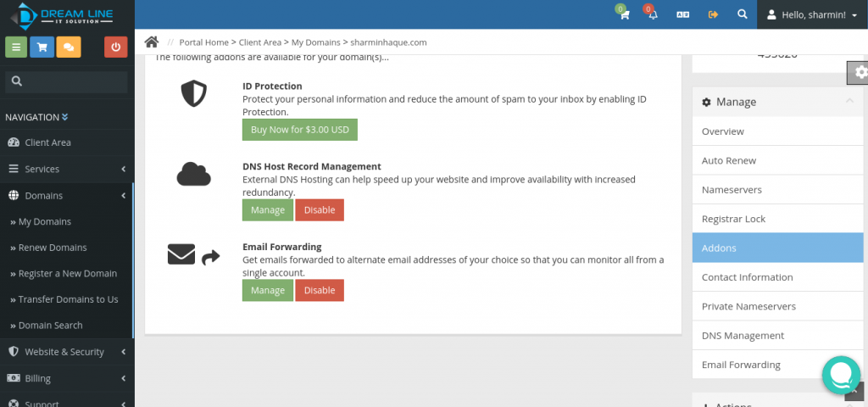Image resolution: width=868 pixels, height=407 pixels.
Task: Expand the Services sidebar menu
Action: (x=67, y=169)
